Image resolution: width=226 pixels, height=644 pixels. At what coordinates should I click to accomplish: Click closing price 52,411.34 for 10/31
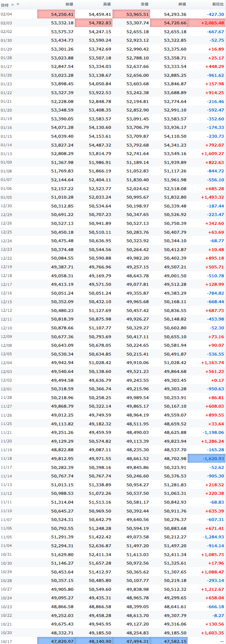(175, 555)
